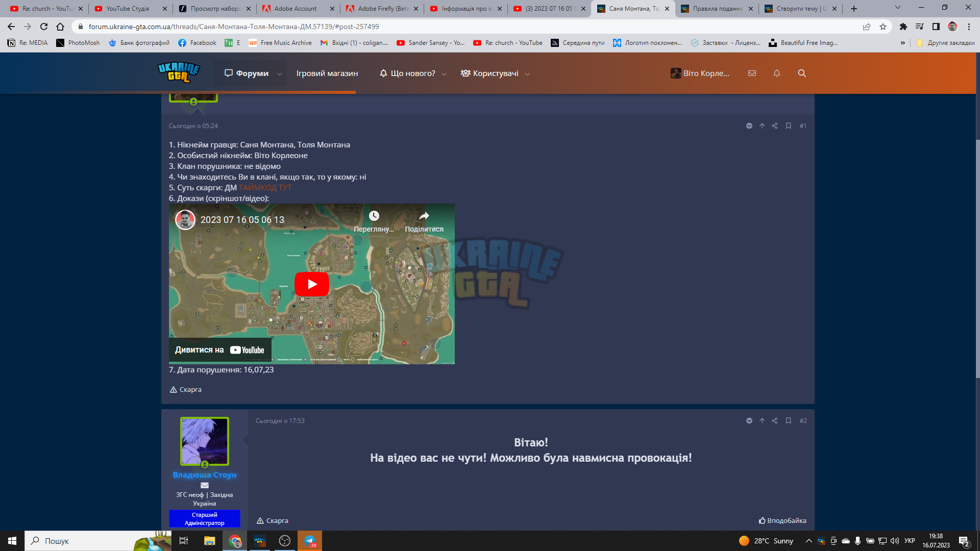This screenshot has height=551, width=980.
Task: Add video to Watch Later
Action: pos(374,221)
